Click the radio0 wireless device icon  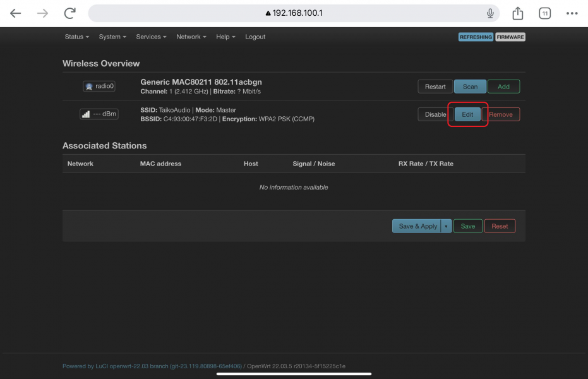tap(99, 86)
